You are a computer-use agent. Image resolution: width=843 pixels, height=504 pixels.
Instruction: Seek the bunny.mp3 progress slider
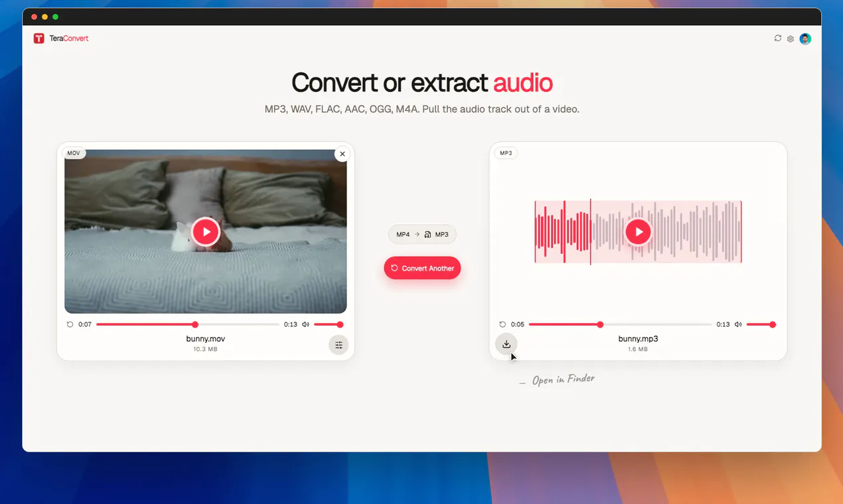tap(620, 324)
